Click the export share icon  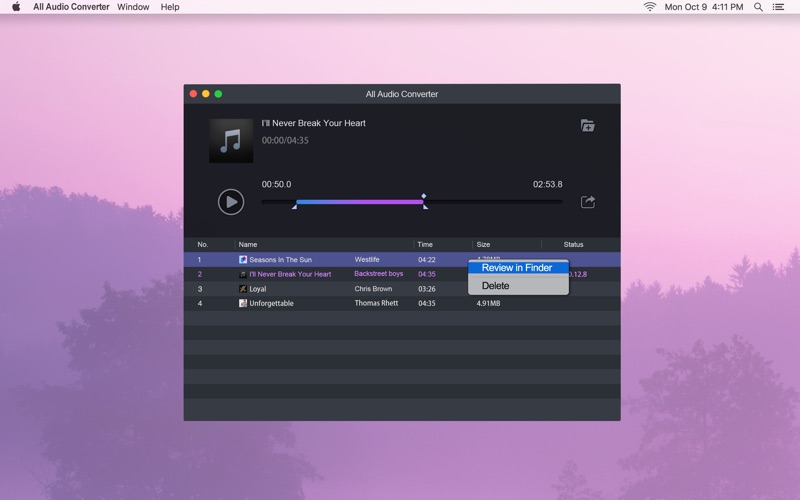[x=588, y=202]
